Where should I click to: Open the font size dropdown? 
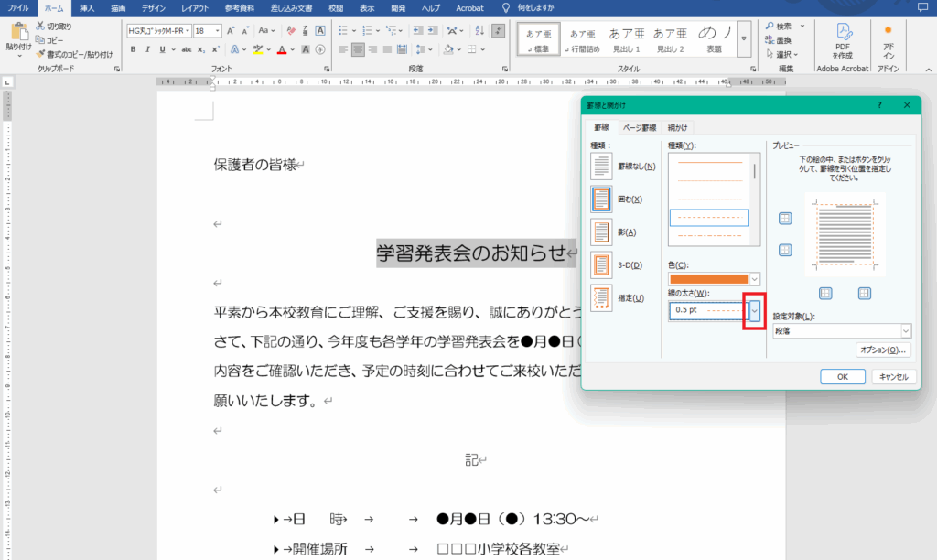click(x=218, y=30)
